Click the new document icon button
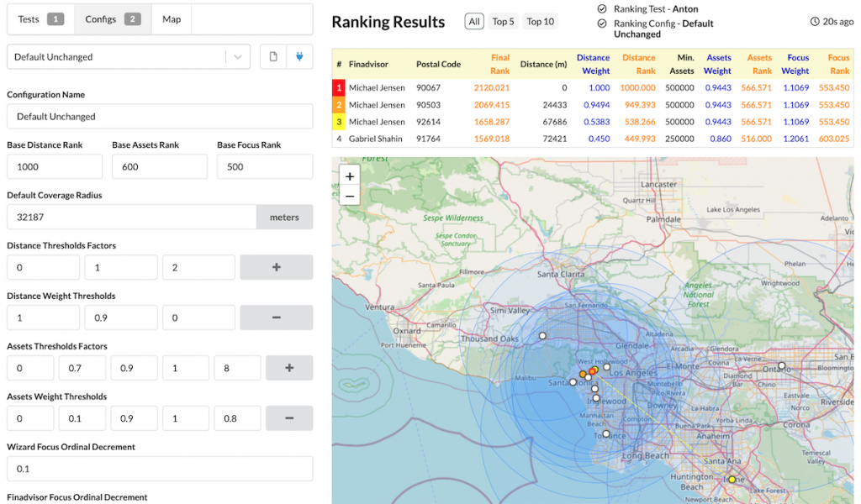This screenshot has height=504, width=861. pyautogui.click(x=273, y=56)
